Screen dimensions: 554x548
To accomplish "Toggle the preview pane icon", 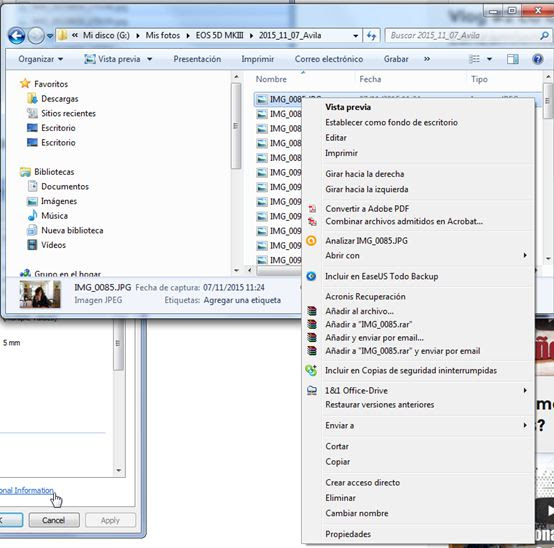I will click(512, 59).
